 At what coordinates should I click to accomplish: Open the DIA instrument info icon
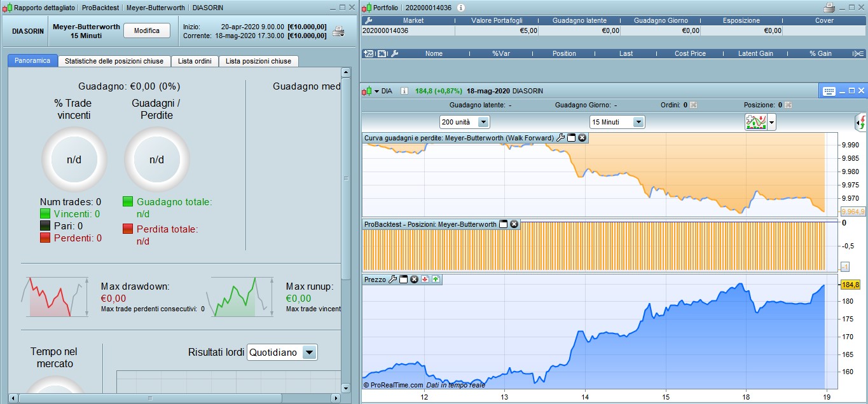pos(404,91)
